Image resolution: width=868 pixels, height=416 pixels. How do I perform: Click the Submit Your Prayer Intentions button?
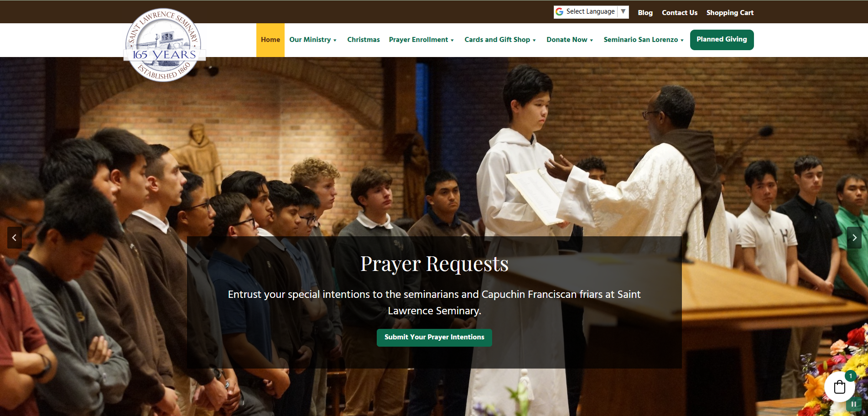[x=434, y=338]
